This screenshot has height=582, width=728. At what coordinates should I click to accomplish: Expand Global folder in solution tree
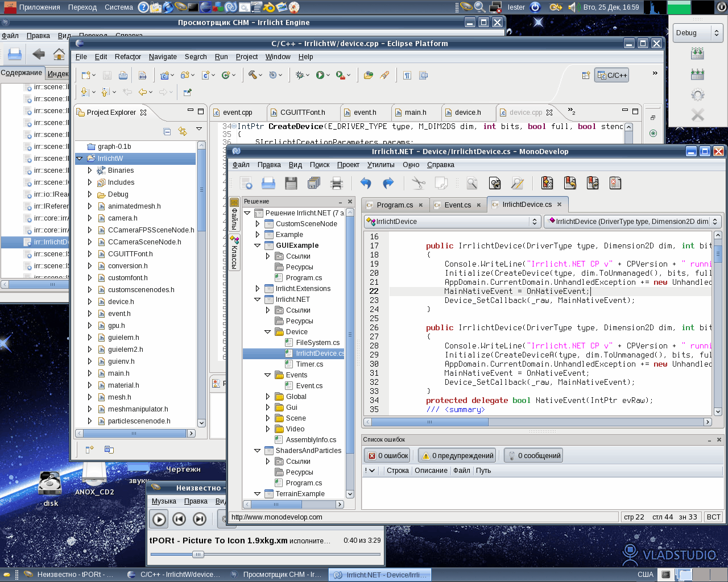pyautogui.click(x=268, y=396)
